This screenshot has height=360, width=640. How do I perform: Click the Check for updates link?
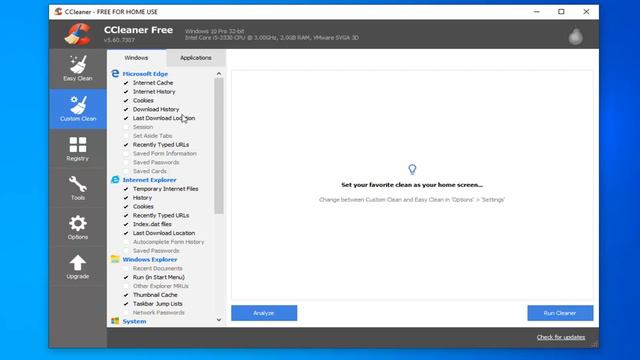tap(561, 337)
